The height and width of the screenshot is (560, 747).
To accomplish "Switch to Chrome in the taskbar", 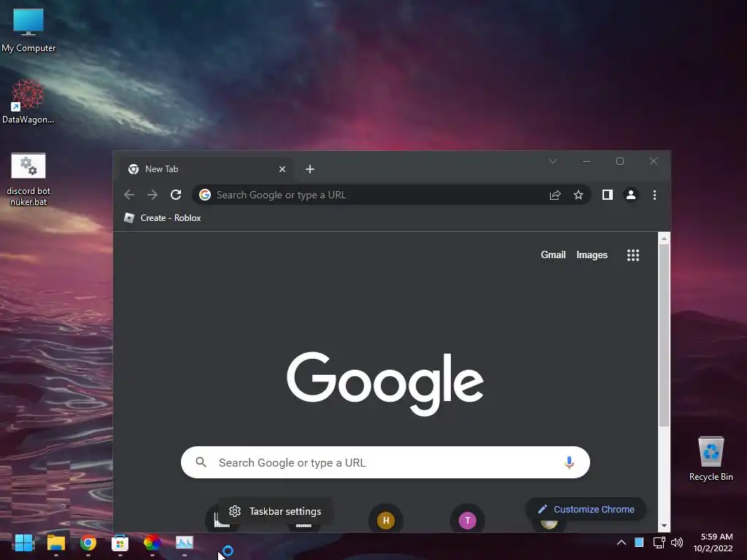I will coord(88,542).
